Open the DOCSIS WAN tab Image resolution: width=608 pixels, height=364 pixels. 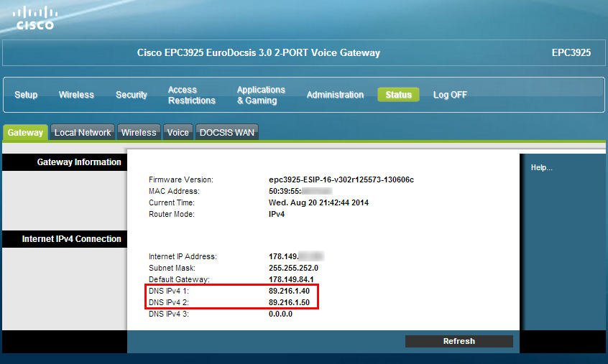click(227, 132)
